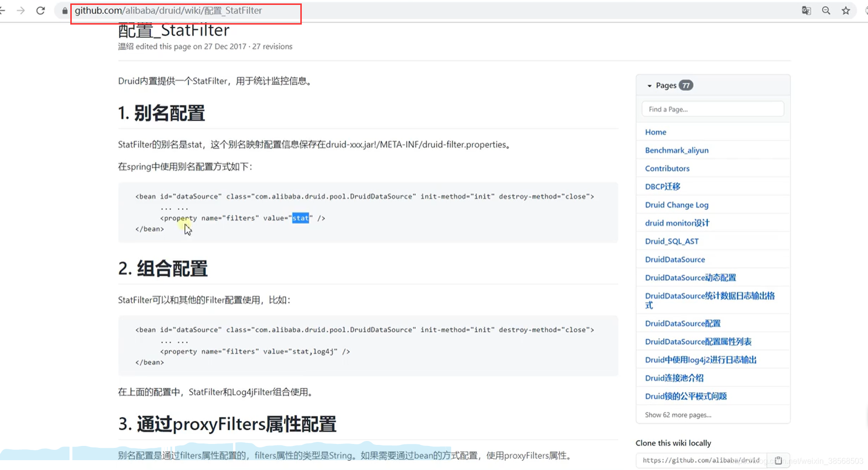
Task: Open the translate page icon
Action: tap(806, 10)
